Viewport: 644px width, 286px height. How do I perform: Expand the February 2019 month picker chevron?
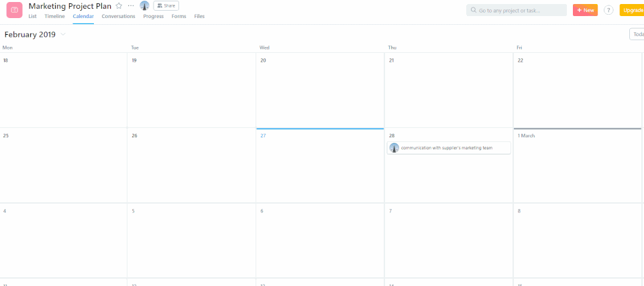(x=63, y=34)
